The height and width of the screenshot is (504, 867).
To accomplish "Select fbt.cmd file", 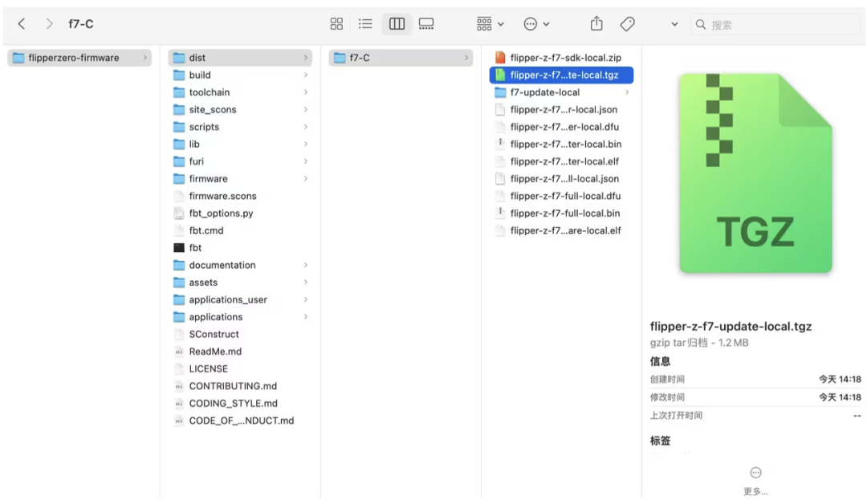I will pyautogui.click(x=239, y=230).
